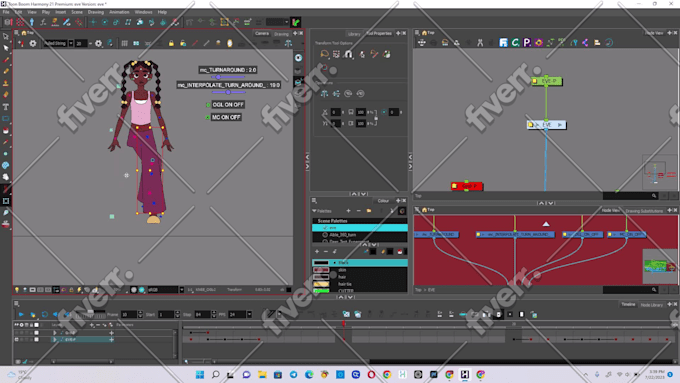Select the Hand grabber tool in the left toolbar
The image size is (680, 383).
[6, 177]
